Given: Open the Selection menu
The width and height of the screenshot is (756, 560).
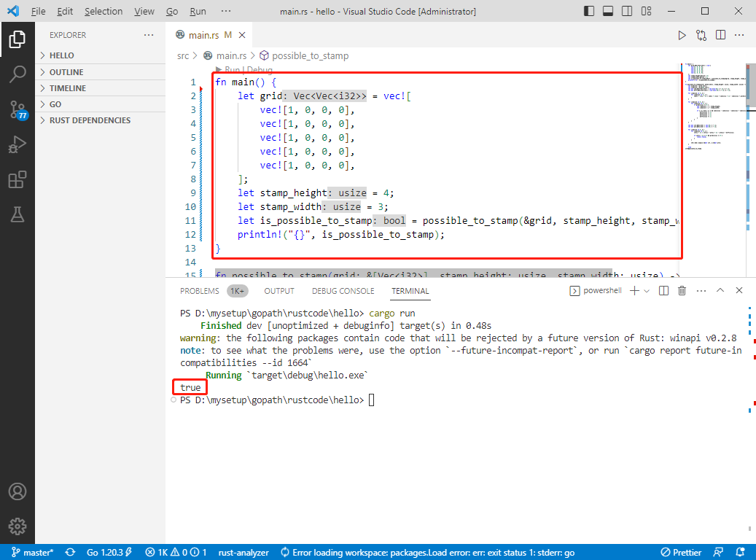Looking at the screenshot, I should click(x=104, y=11).
